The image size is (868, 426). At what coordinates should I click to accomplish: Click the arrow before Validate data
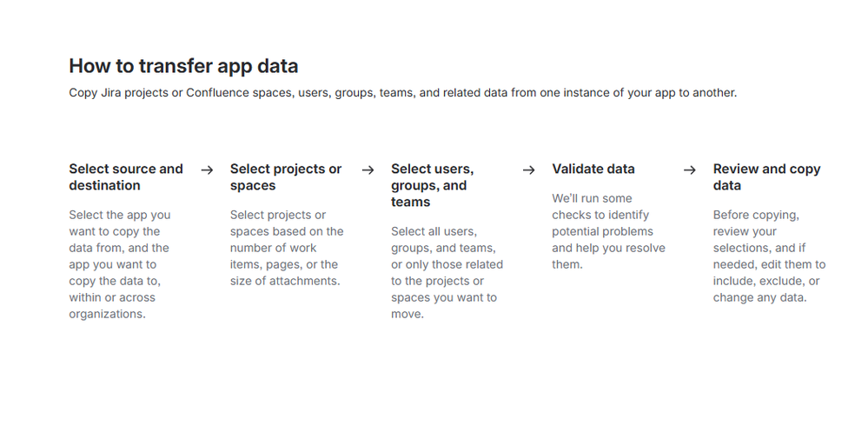[x=528, y=170]
